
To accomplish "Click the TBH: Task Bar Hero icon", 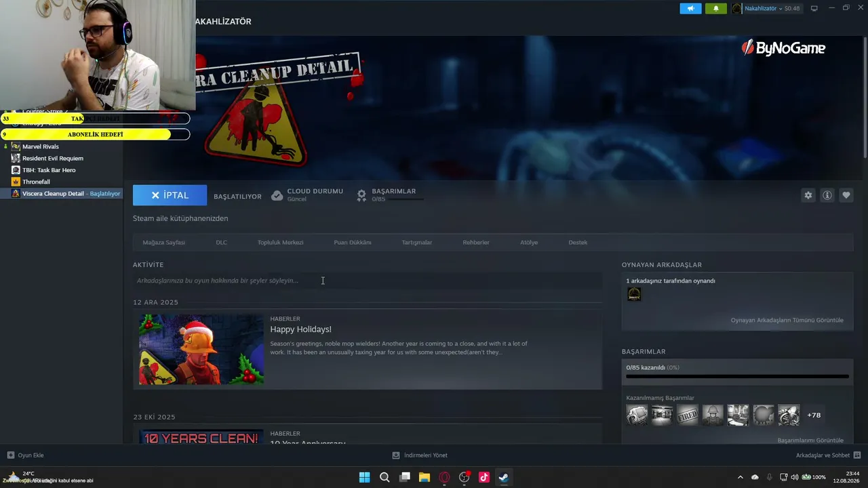I will click(16, 170).
